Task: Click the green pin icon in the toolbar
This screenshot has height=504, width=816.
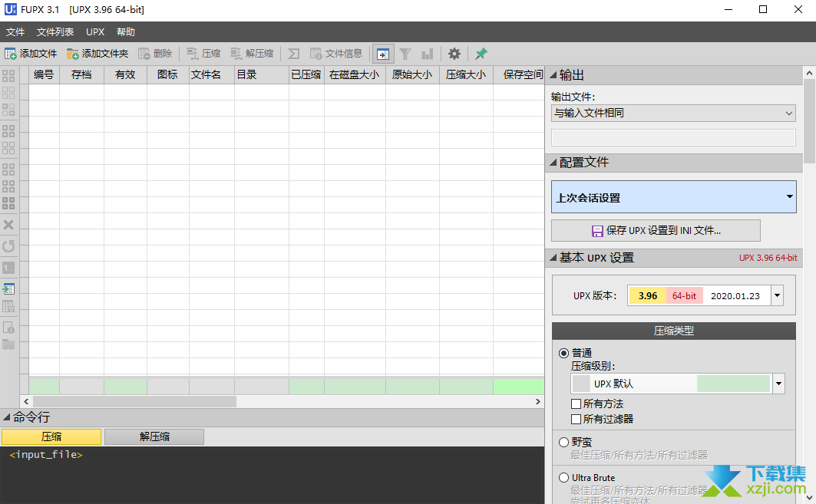Action: tap(481, 54)
